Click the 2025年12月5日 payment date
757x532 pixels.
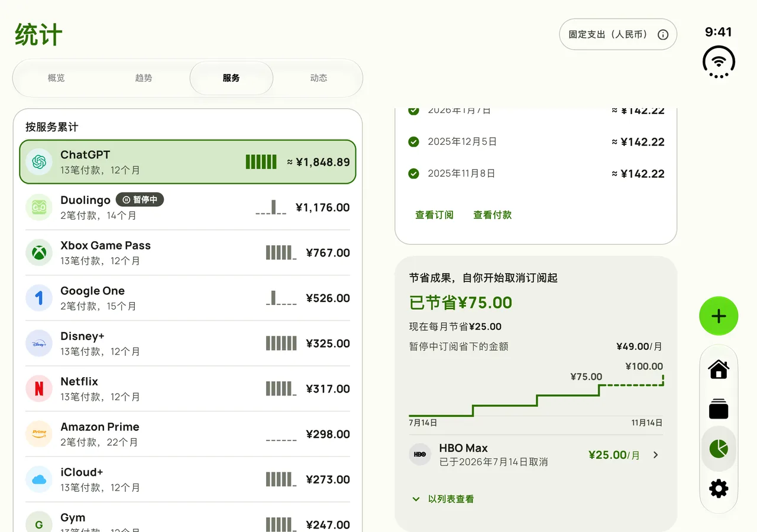pos(462,142)
